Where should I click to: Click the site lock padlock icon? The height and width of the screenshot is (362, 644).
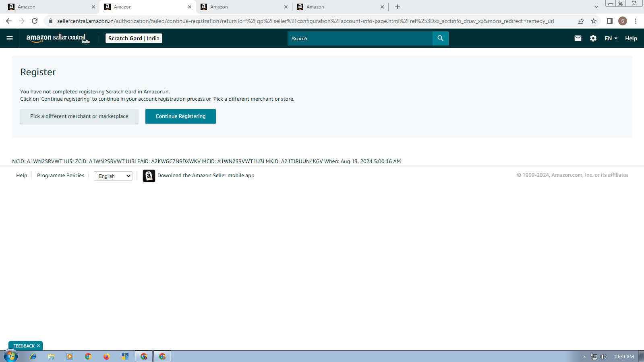pos(50,21)
